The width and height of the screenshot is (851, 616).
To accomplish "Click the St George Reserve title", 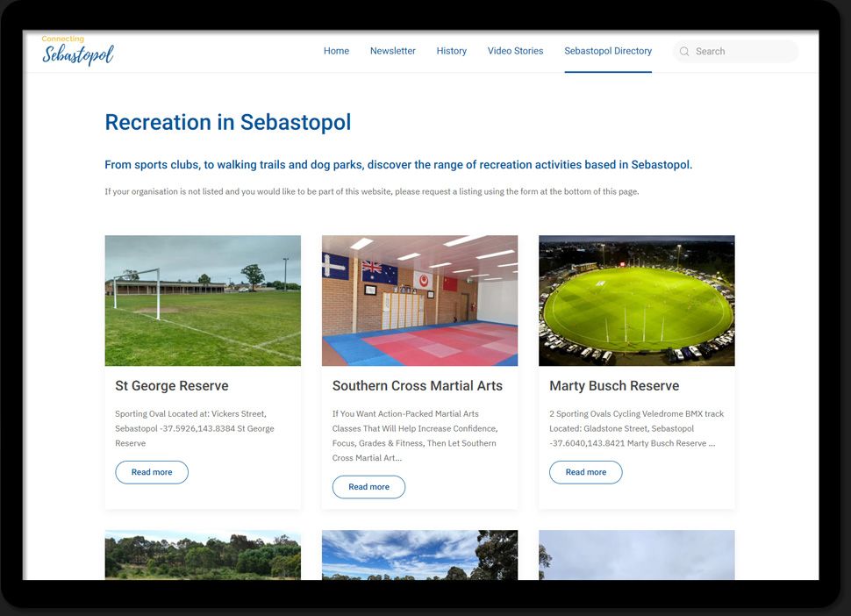I will tap(171, 386).
